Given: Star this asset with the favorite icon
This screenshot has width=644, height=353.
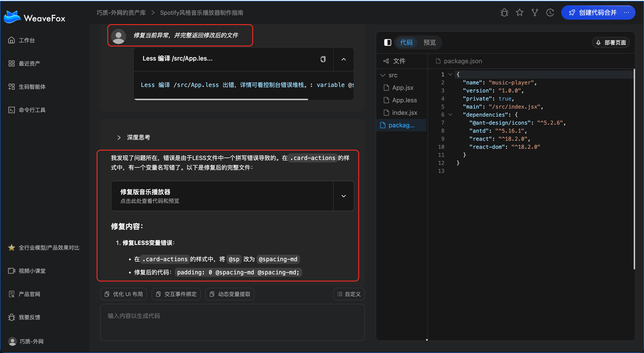Looking at the screenshot, I should tap(519, 13).
